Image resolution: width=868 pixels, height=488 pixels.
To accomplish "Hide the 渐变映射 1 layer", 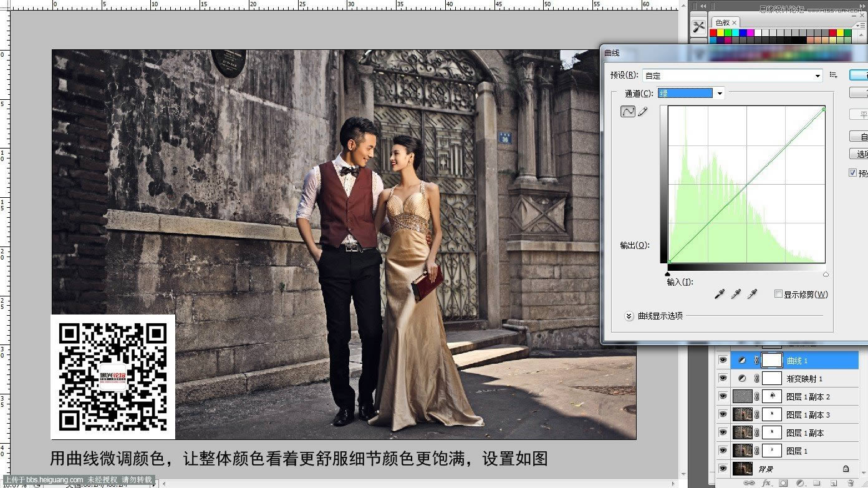I will 723,379.
